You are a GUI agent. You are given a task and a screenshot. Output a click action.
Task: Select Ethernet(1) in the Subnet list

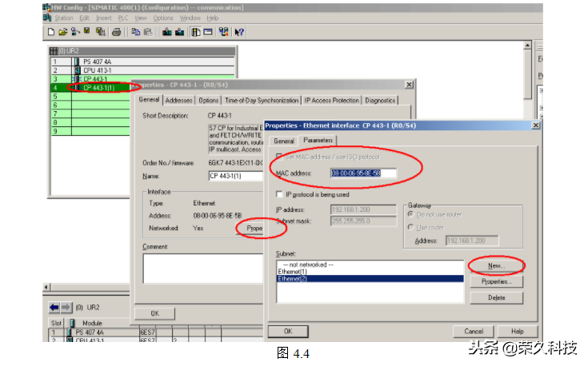point(293,272)
